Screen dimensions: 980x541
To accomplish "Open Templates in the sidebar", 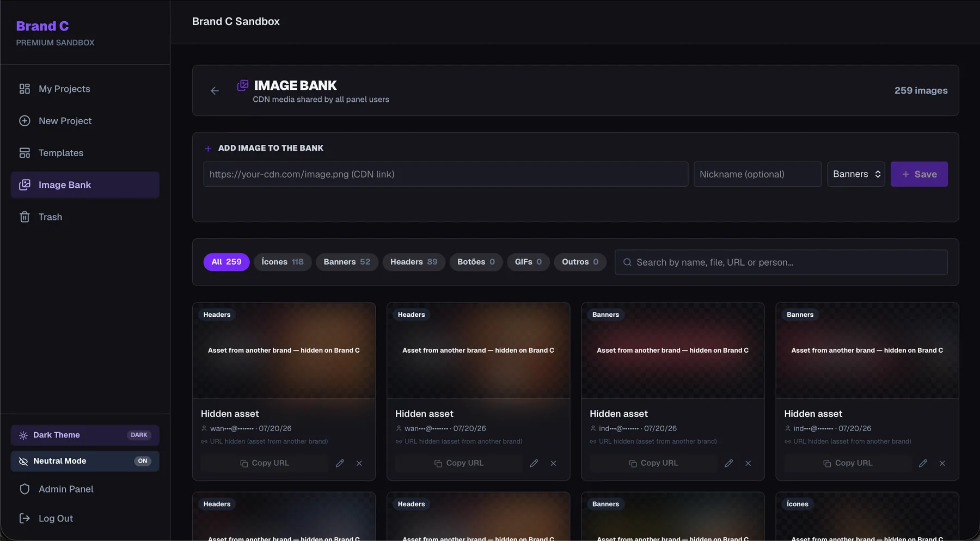I will (85, 153).
